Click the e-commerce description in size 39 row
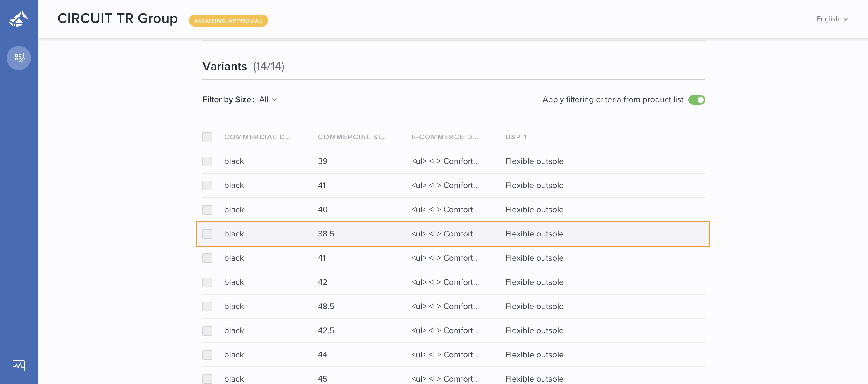This screenshot has height=384, width=868. tap(445, 161)
